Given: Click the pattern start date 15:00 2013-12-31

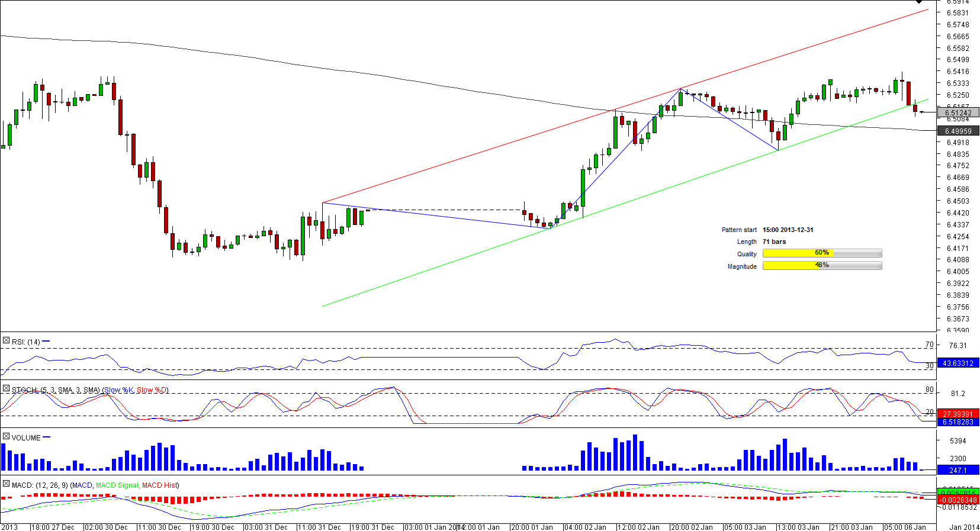Looking at the screenshot, I should 788,230.
